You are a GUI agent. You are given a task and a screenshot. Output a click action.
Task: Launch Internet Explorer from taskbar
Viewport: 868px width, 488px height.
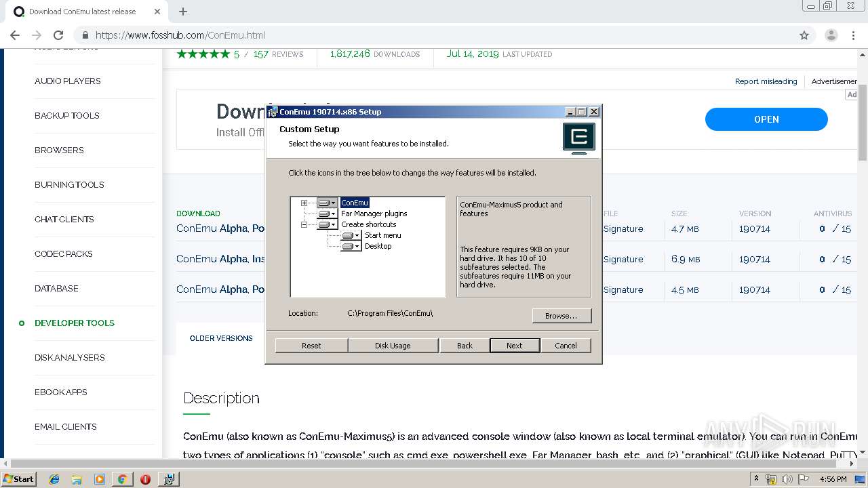click(54, 479)
